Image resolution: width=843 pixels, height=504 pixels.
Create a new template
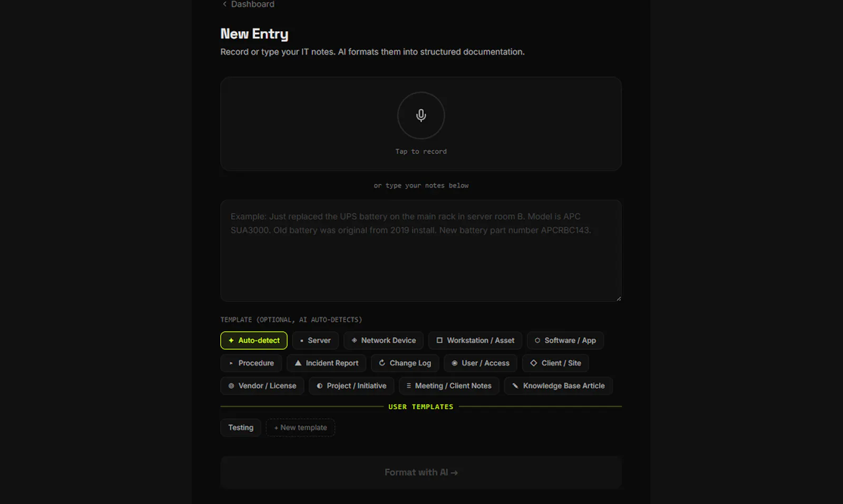[300, 428]
